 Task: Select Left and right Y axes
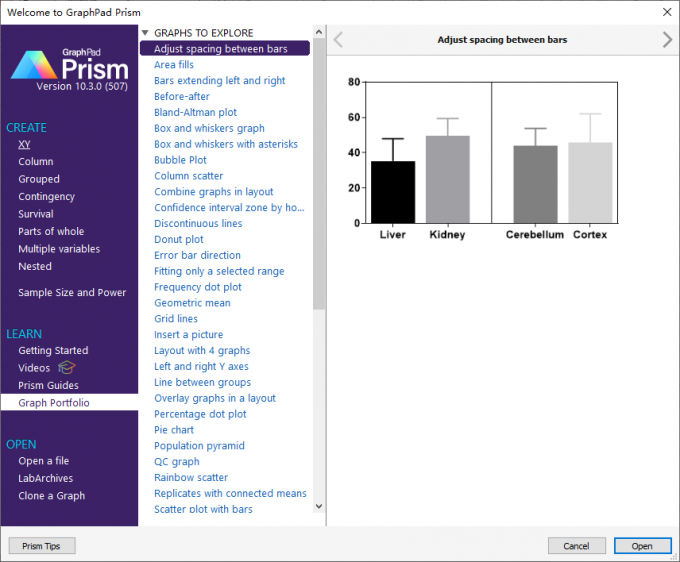point(201,366)
